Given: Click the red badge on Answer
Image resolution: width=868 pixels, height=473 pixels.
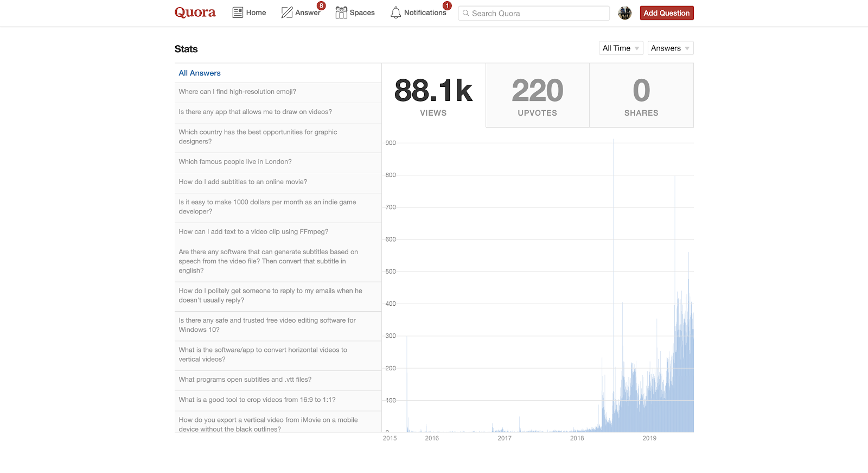Looking at the screenshot, I should (321, 6).
